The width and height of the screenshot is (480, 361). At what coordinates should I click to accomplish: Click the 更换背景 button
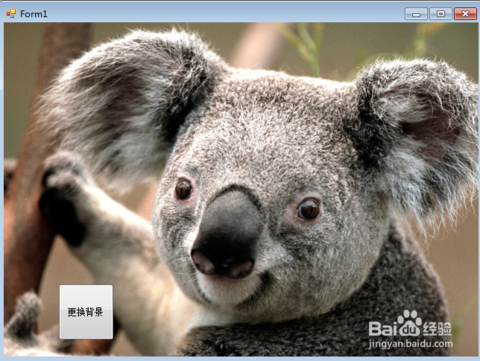[86, 312]
